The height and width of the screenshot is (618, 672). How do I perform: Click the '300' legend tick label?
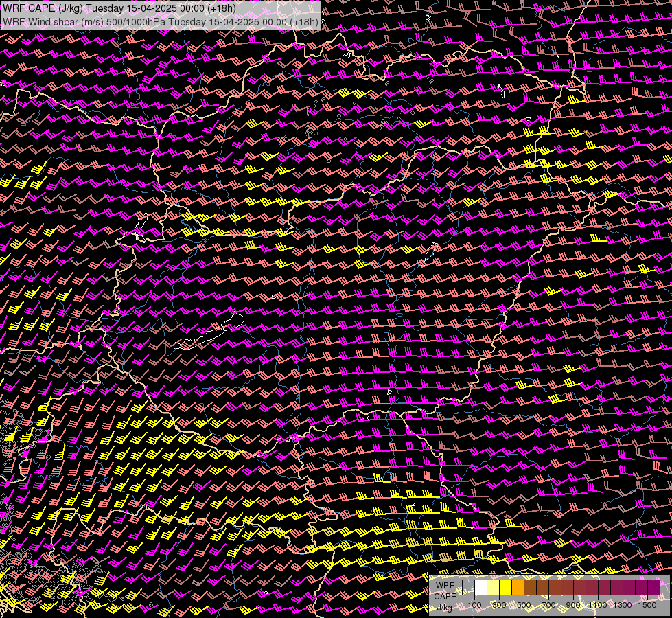tap(499, 605)
